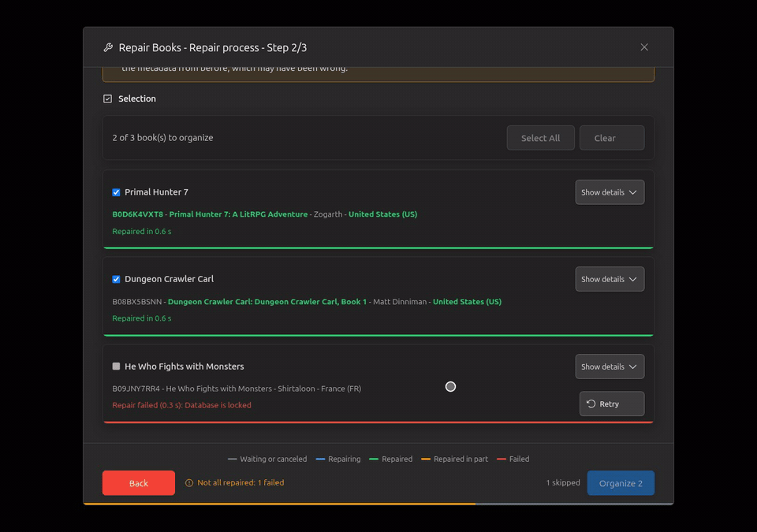Click the B09JNY7RR4 metadata line
This screenshot has height=532, width=757.
click(237, 388)
